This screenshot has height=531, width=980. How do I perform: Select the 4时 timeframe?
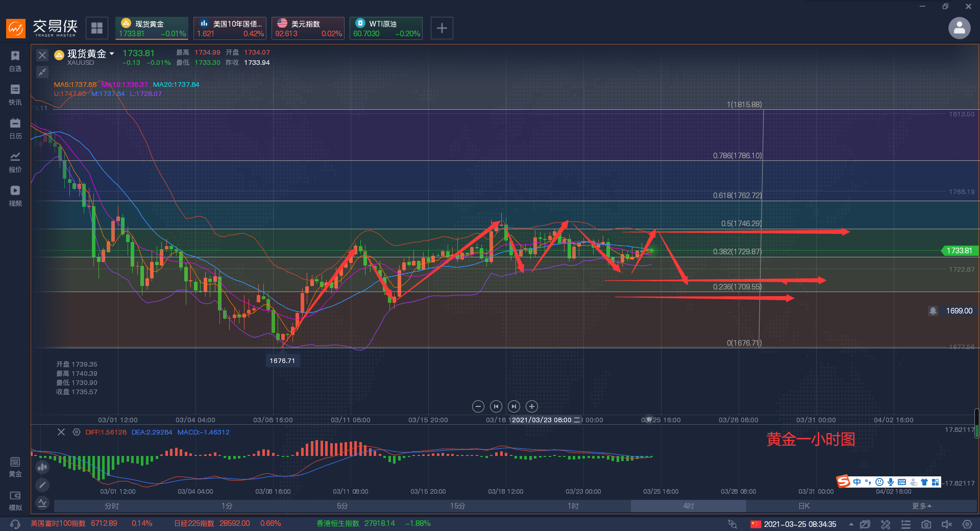coord(689,506)
